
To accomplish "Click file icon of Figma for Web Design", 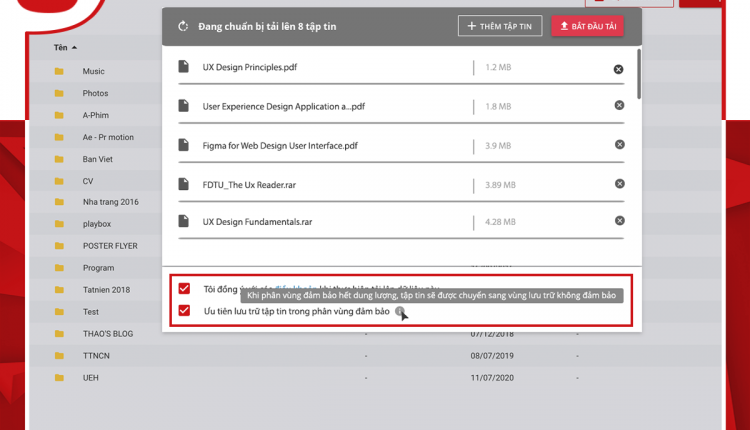I will [x=184, y=145].
